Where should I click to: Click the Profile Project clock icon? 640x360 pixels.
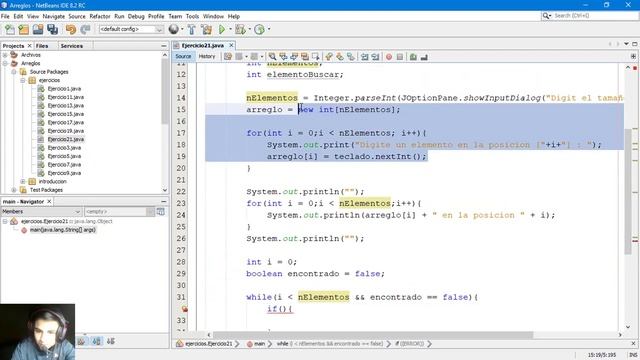259,29
